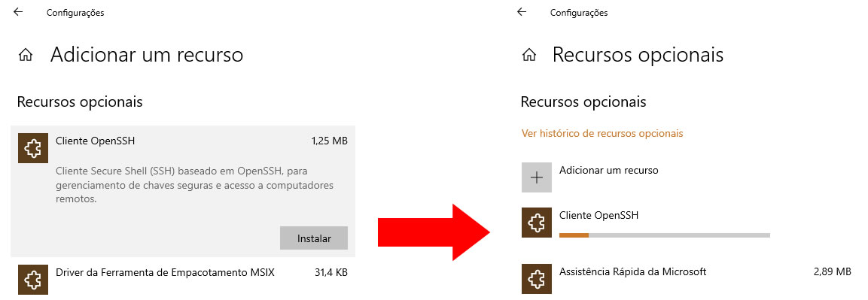Click the left window's Configurações title

(75, 13)
